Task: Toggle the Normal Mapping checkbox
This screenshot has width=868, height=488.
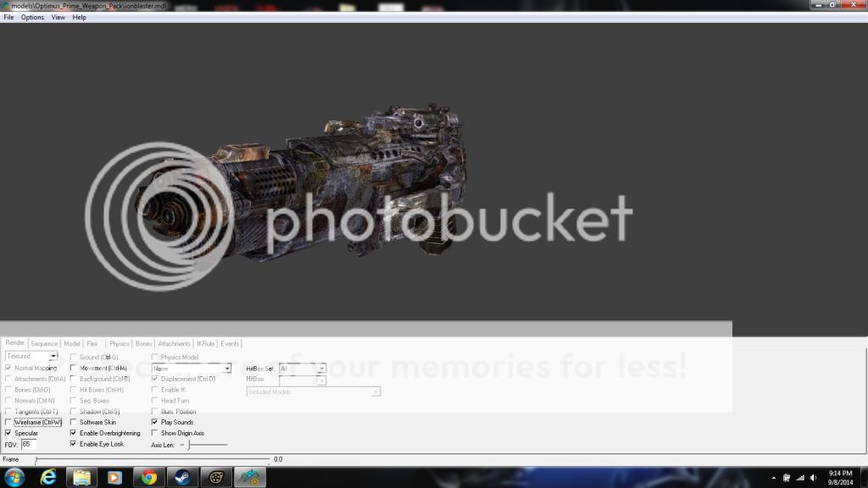Action: tap(8, 368)
